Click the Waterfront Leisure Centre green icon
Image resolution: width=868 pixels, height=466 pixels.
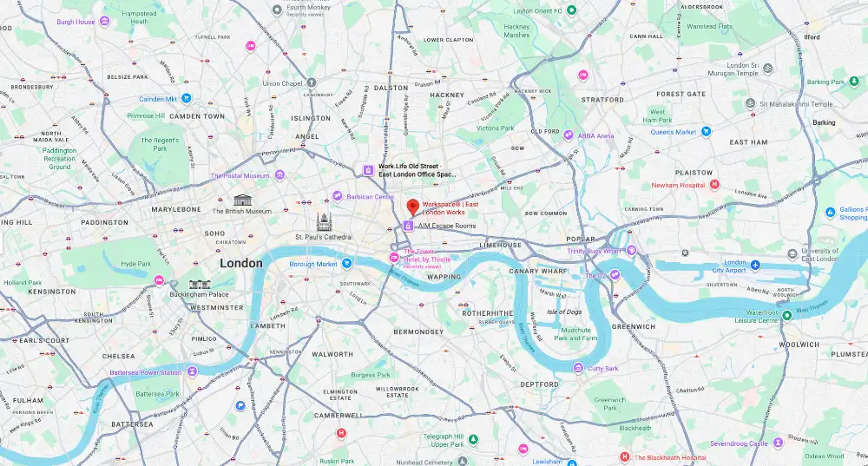click(x=786, y=316)
